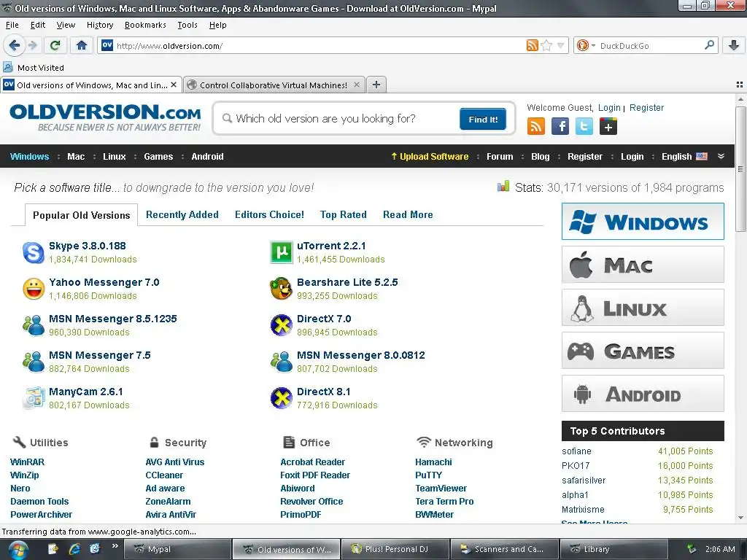747x560 pixels.
Task: Click the Games category banner button
Action: pos(643,351)
